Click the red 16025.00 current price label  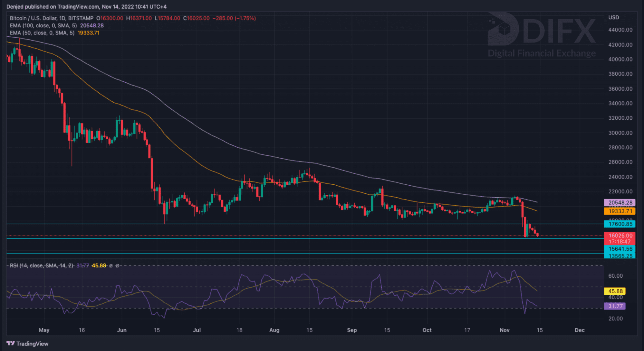click(x=620, y=236)
